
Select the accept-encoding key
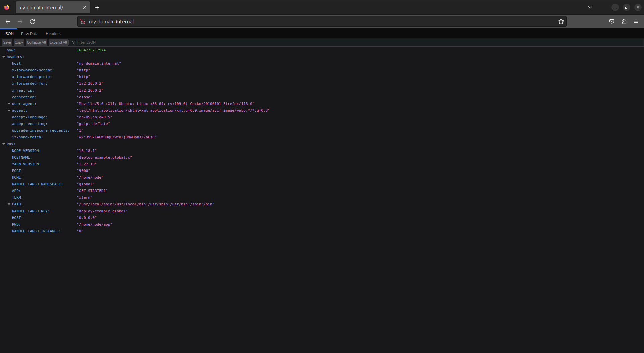pos(30,124)
